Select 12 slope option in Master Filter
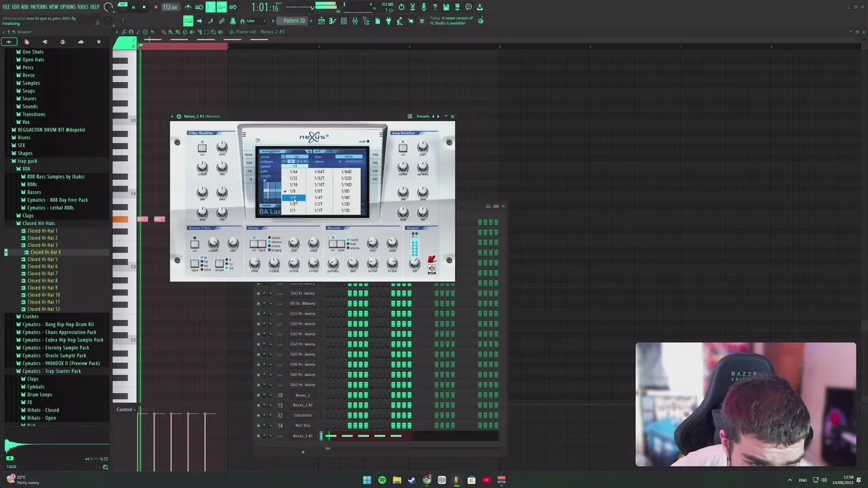 231,264
